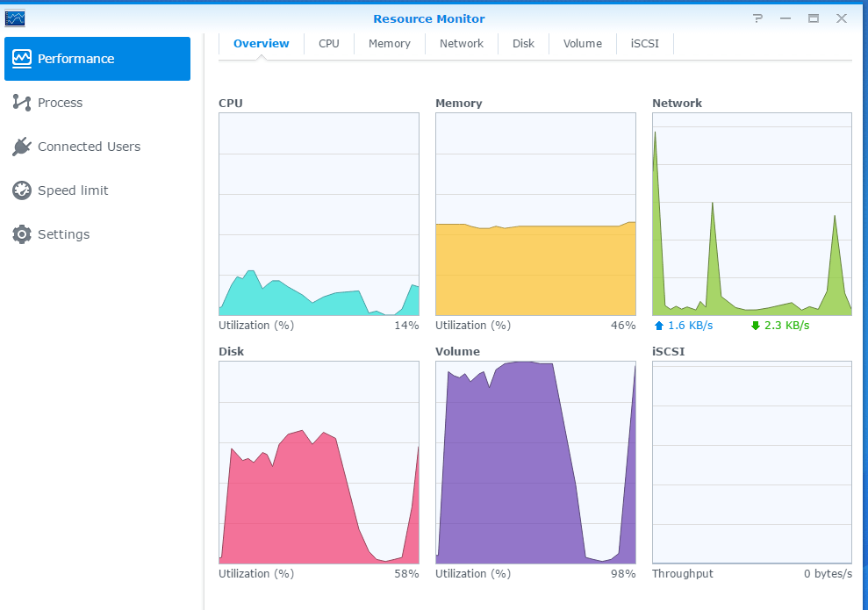Select the Network tab
868x610 pixels.
462,44
